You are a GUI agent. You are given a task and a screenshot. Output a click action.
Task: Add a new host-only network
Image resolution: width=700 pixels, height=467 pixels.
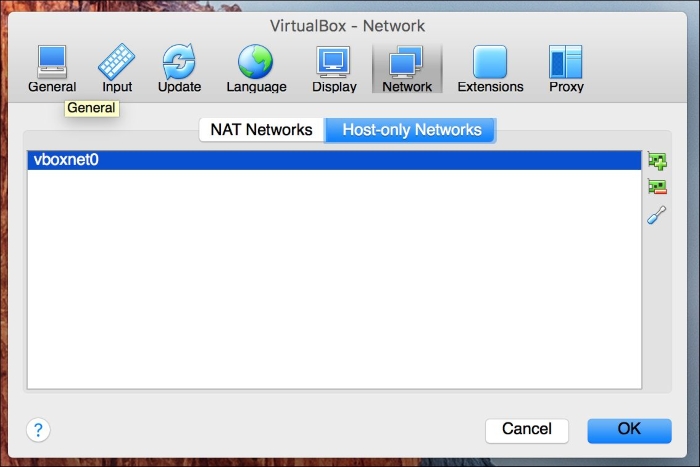(657, 161)
